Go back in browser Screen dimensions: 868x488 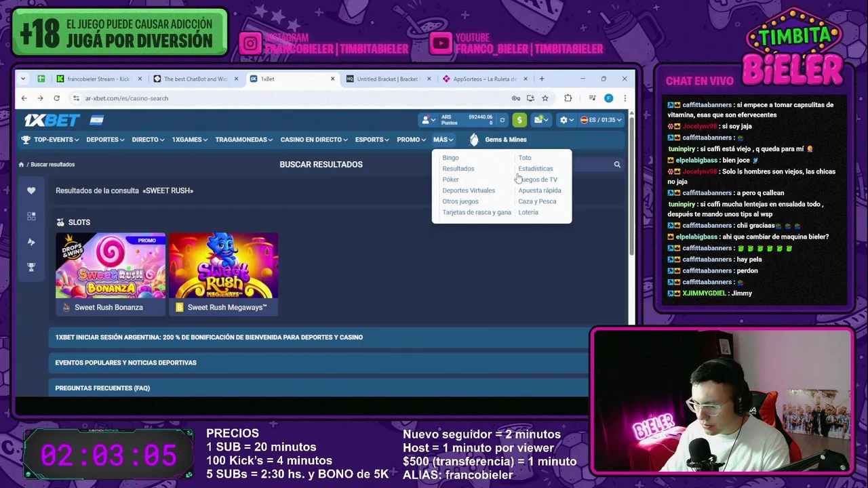(24, 98)
